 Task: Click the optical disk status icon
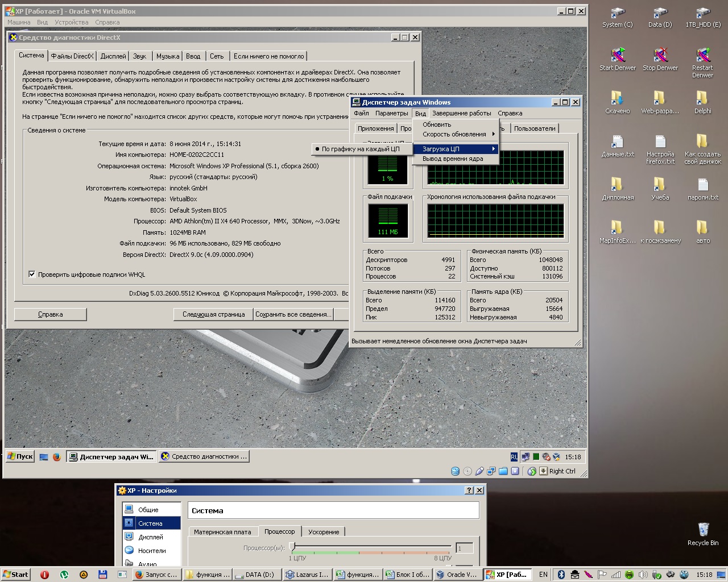468,471
